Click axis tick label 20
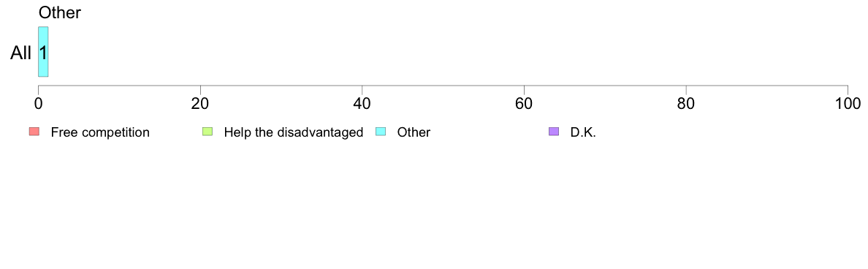Image resolution: width=868 pixels, height=269 pixels. 200,104
